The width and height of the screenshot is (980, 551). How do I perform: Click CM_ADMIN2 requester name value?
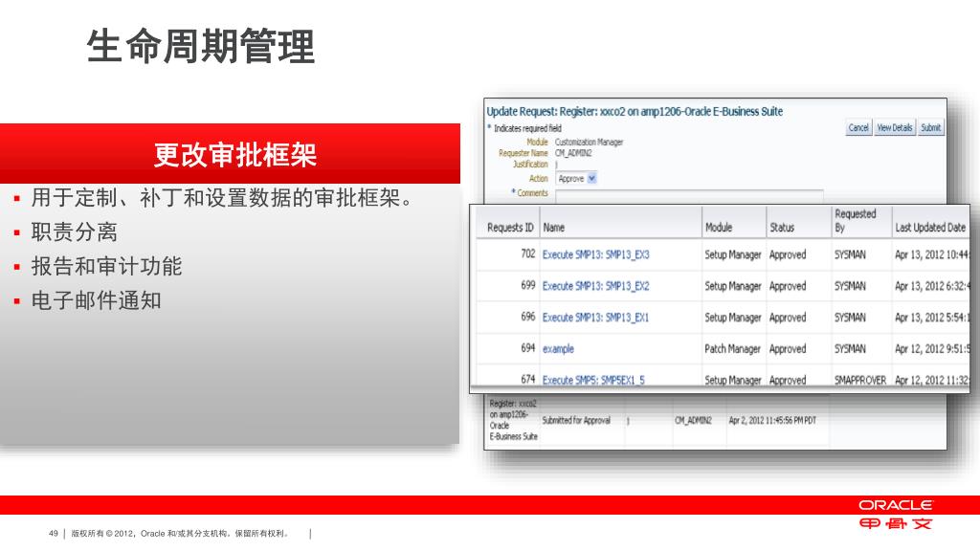pyautogui.click(x=573, y=153)
